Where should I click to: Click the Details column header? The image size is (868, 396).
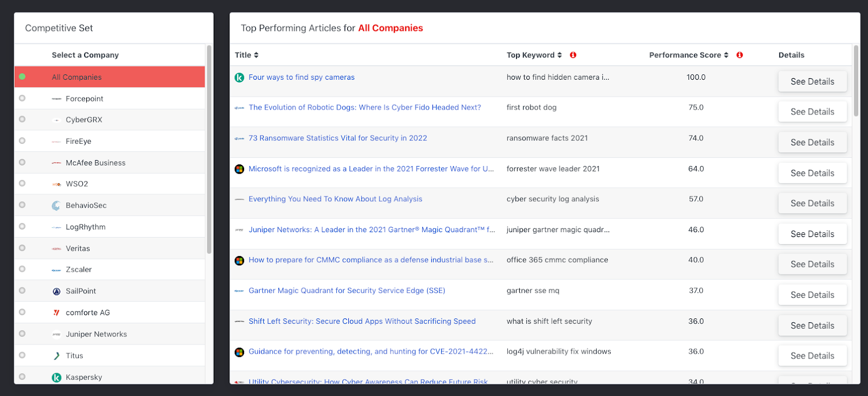pyautogui.click(x=791, y=55)
